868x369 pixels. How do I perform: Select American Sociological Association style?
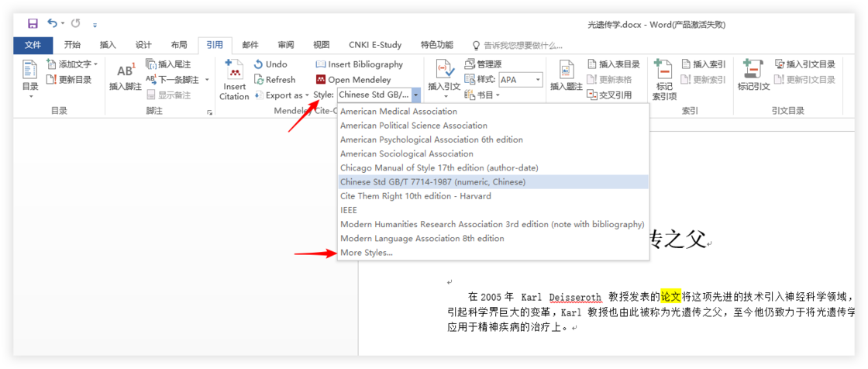(493, 154)
